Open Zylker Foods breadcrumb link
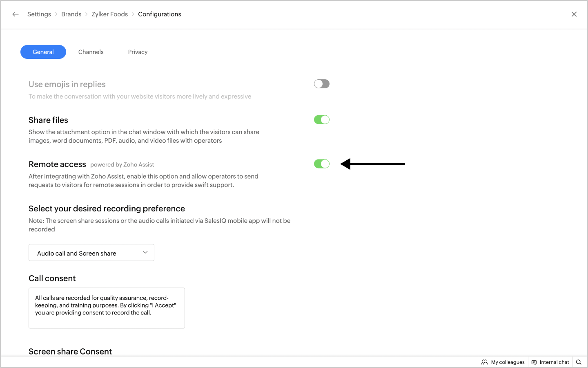Screen dimensions: 588x368 [109, 14]
